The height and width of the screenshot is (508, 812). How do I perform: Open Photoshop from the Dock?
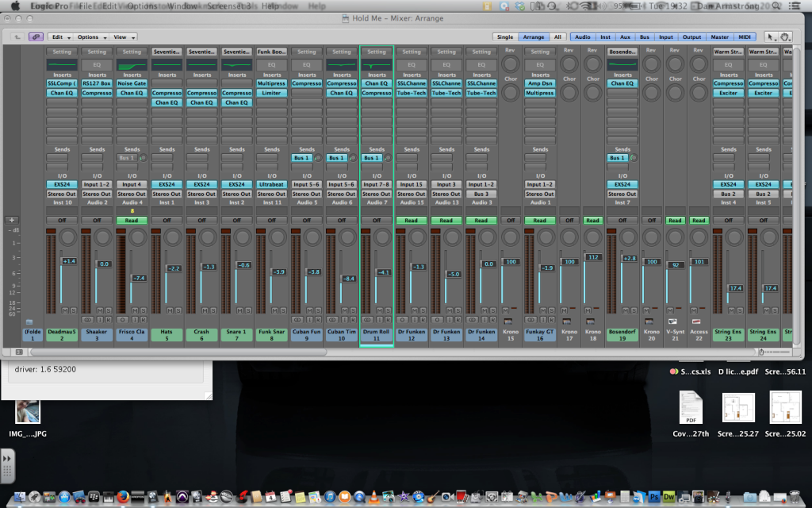pyautogui.click(x=654, y=497)
